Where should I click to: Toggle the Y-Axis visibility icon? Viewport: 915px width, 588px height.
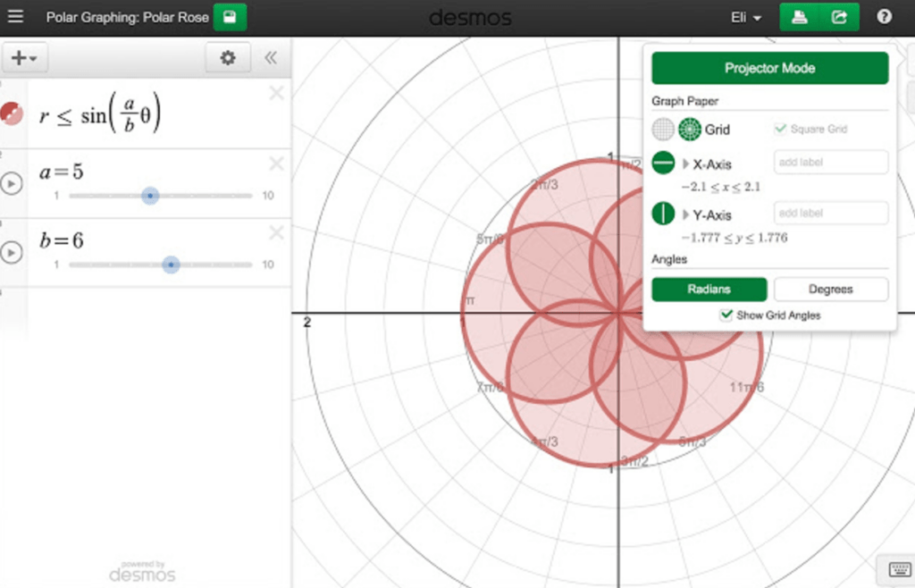coord(663,214)
